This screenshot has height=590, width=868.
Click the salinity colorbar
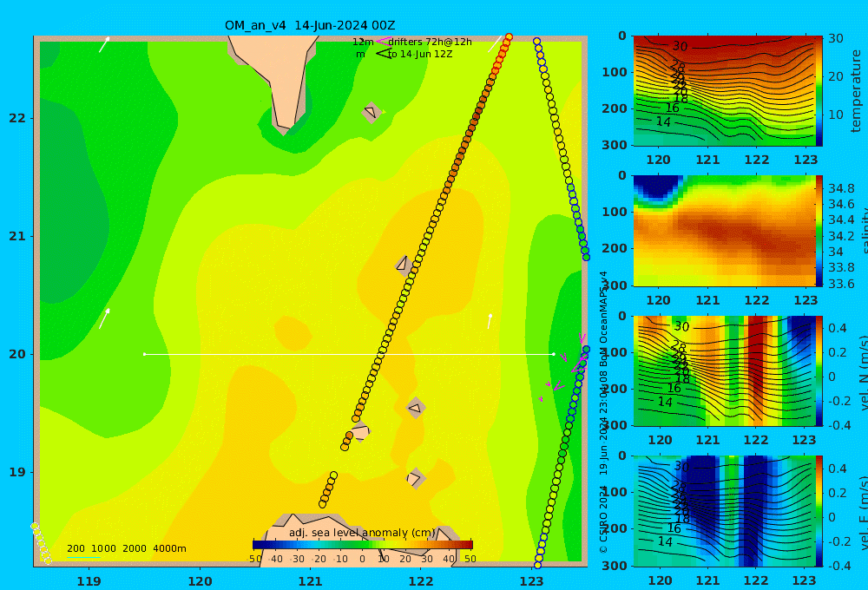coord(819,231)
